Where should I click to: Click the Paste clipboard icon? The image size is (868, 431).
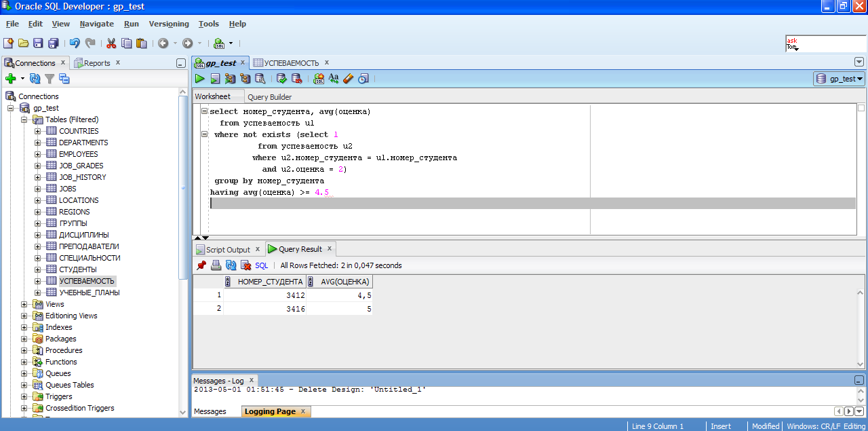(142, 43)
